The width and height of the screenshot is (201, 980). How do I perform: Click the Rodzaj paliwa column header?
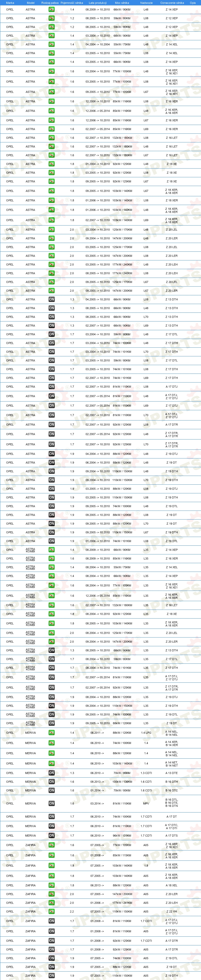coord(50,3)
